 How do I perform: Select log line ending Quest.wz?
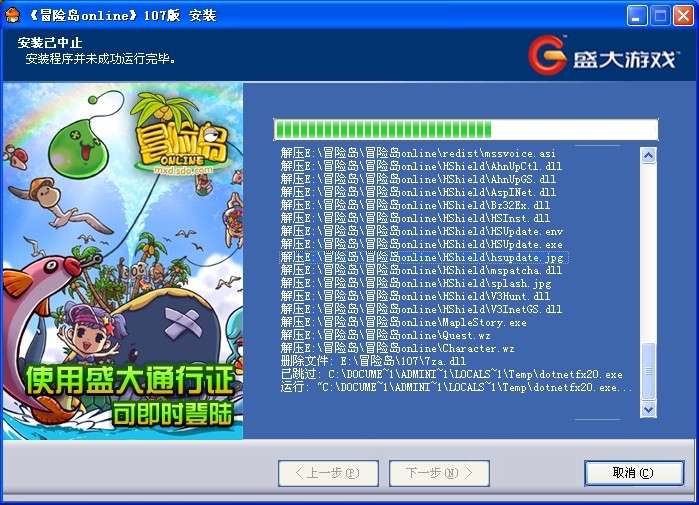tap(386, 335)
